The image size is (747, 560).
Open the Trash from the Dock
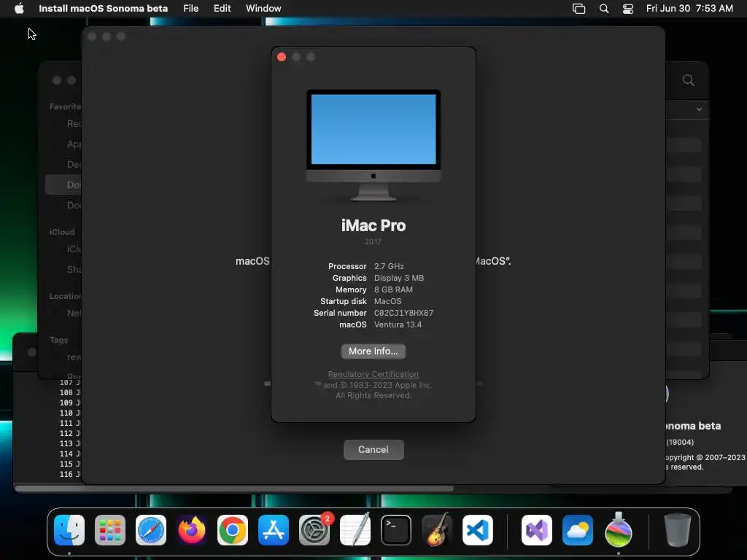tap(678, 530)
